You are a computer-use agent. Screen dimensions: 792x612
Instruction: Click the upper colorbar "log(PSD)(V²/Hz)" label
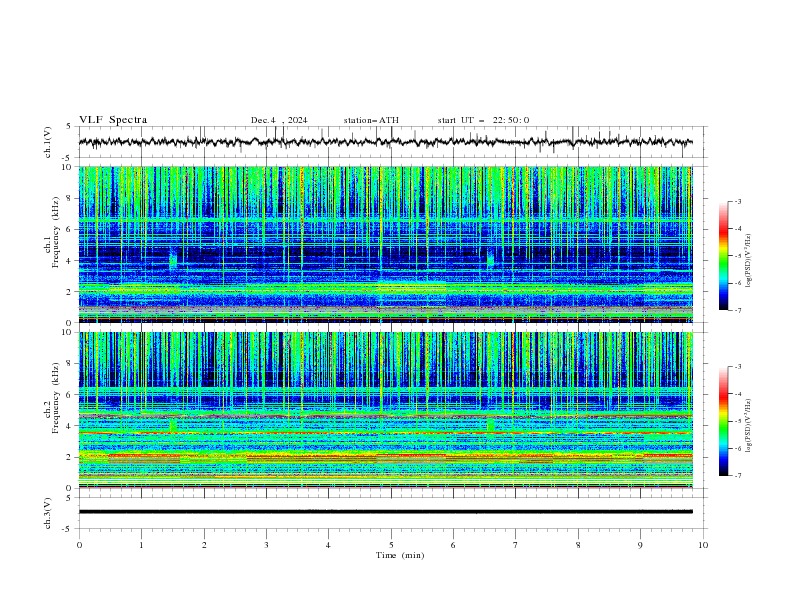[x=748, y=261]
